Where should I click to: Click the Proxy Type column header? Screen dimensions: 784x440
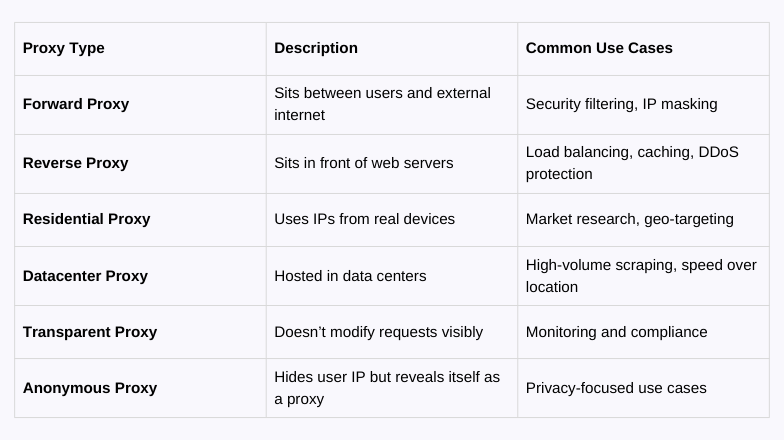coord(140,48)
